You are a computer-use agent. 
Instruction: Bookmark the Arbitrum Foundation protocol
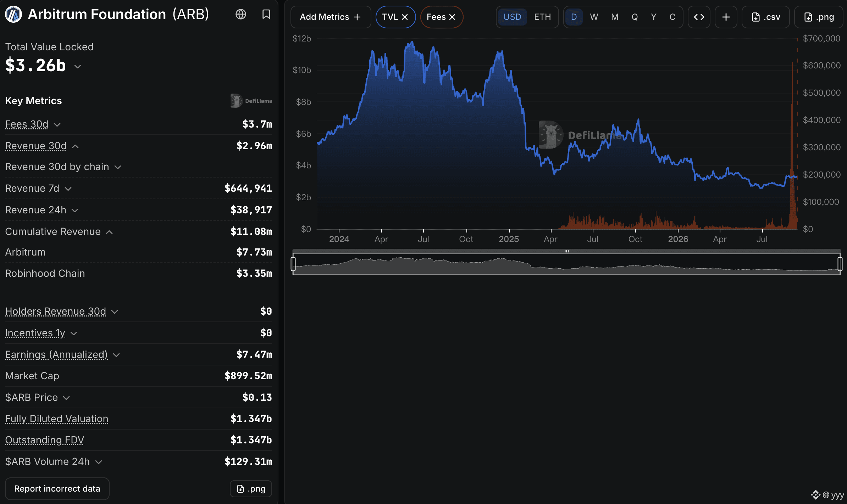pos(266,14)
